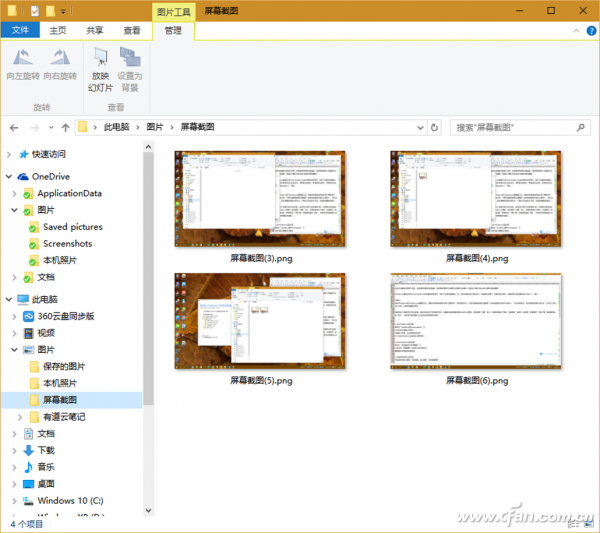Open the 文件 menu tab
The width and height of the screenshot is (600, 533).
20,30
